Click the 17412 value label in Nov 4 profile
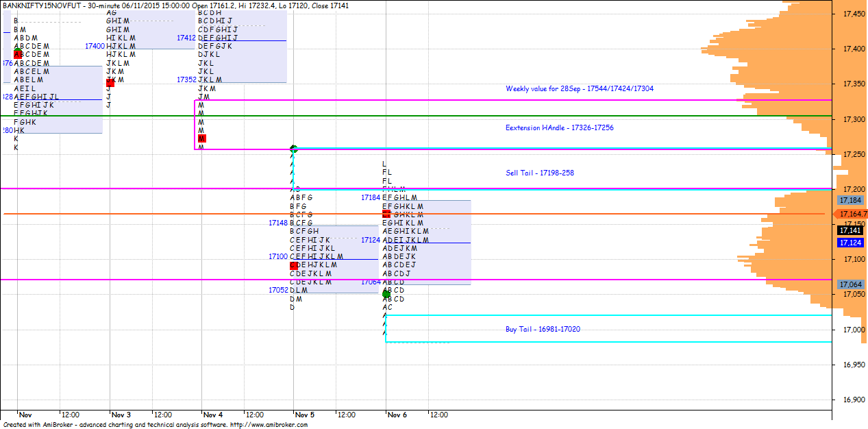Image resolution: width=868 pixels, height=429 pixels. (186, 38)
